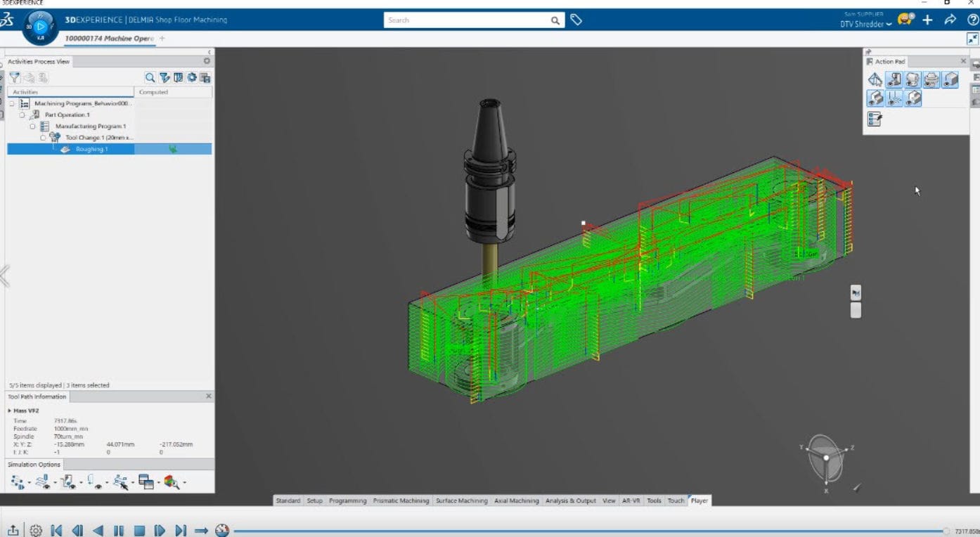Select the colored removal analysis icon in Simulation Options

tap(169, 481)
